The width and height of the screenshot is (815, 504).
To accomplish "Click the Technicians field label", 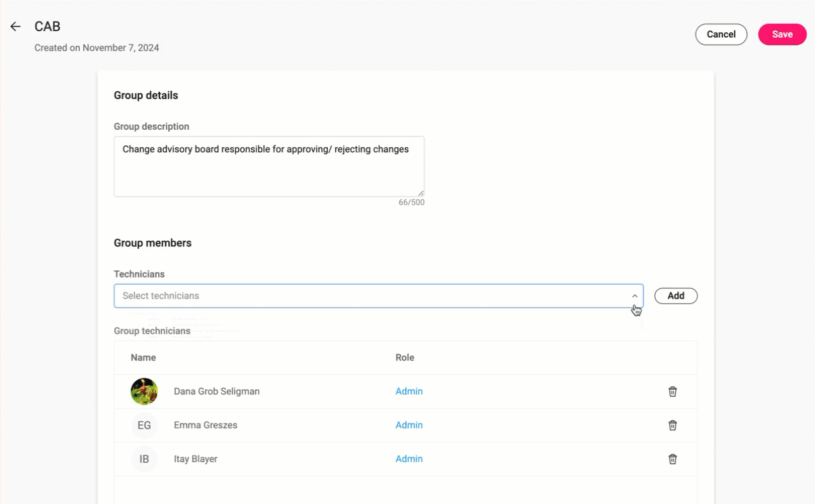I will pos(139,274).
